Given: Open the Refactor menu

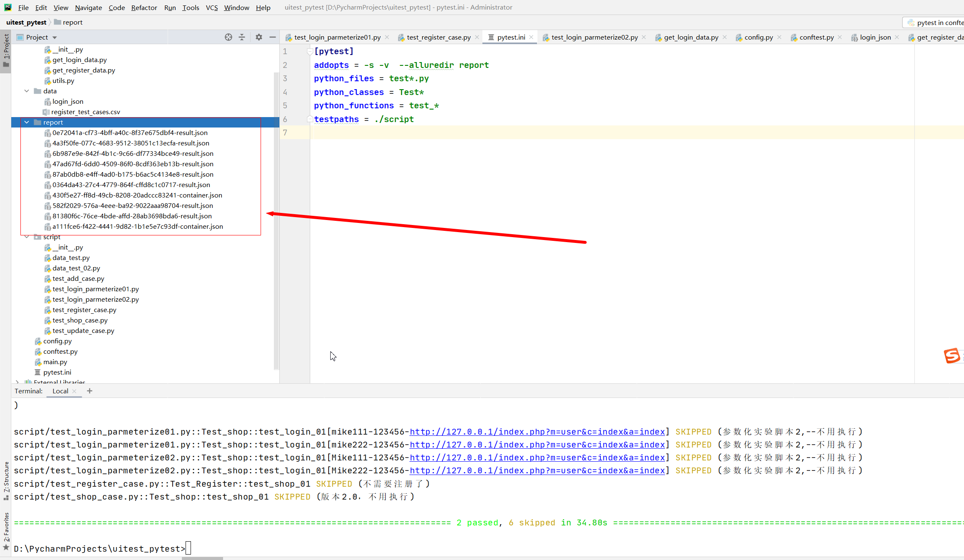Looking at the screenshot, I should pos(144,7).
